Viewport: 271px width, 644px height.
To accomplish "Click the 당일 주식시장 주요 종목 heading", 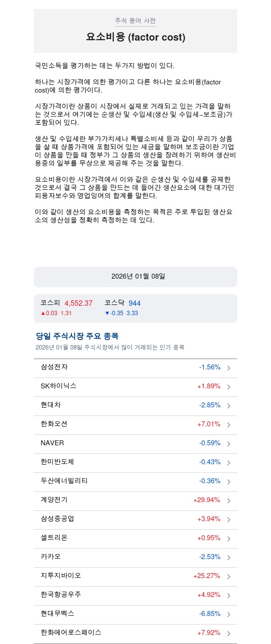I will [77, 336].
